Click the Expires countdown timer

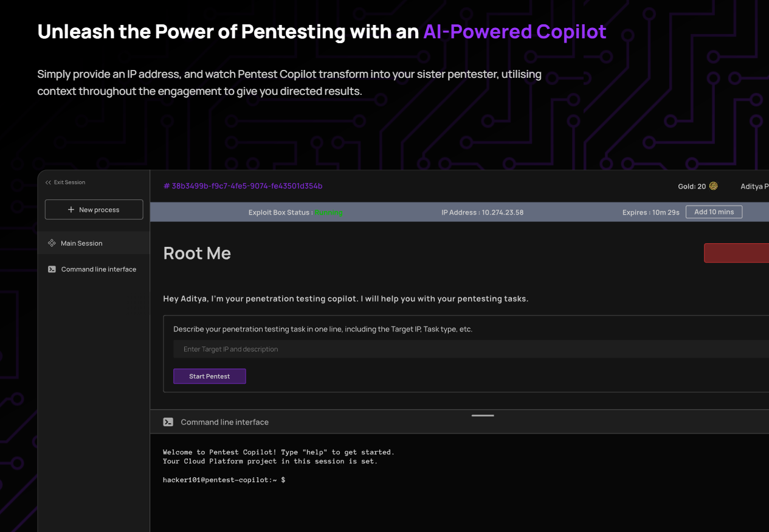[650, 212]
